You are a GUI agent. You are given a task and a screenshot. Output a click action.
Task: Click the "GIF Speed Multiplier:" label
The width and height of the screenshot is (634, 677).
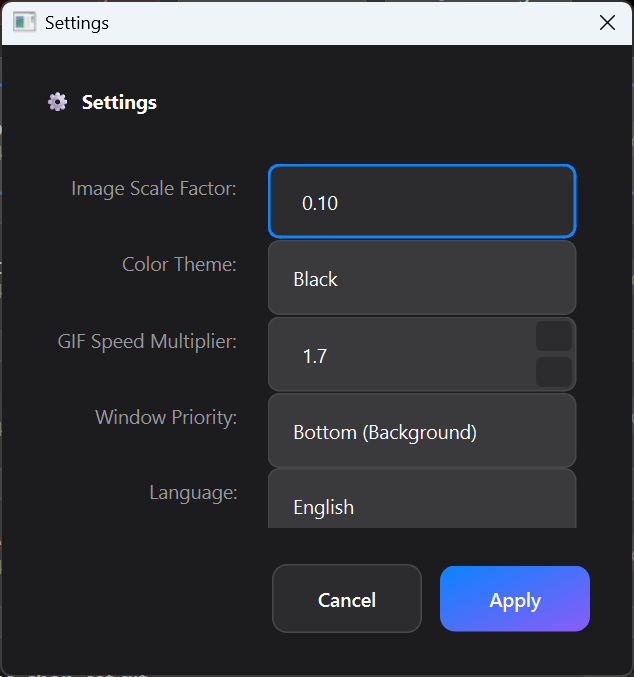pyautogui.click(x=147, y=341)
